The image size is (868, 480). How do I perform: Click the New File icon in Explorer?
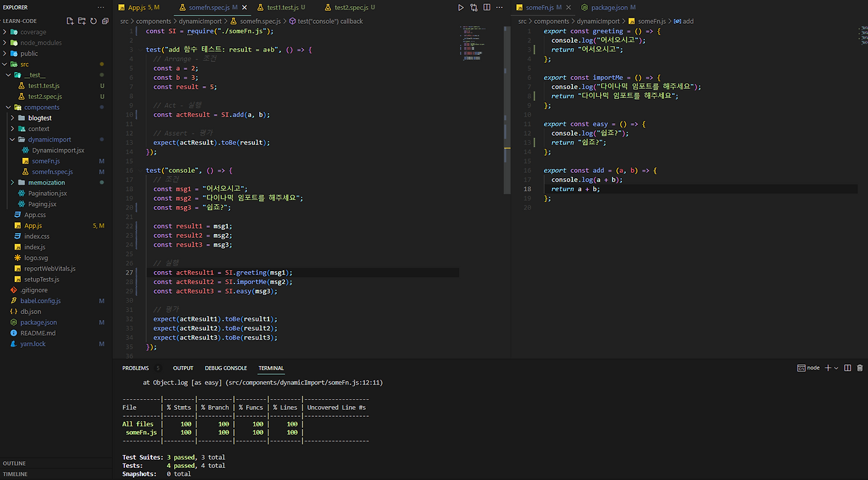(x=70, y=21)
